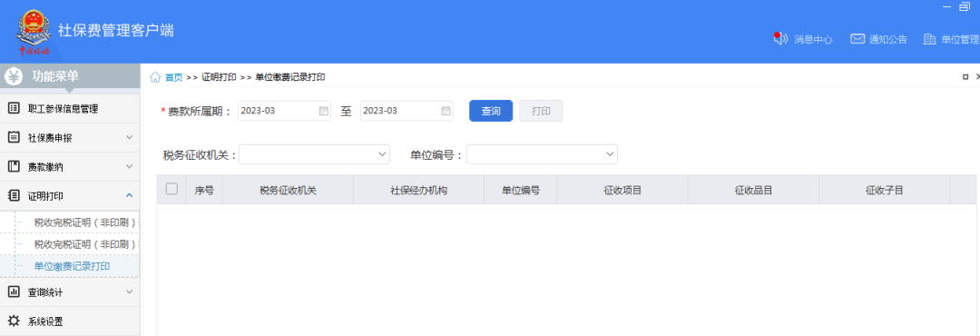Click 单位管理 link text
Image resolution: width=980 pixels, height=336 pixels.
coord(961,39)
